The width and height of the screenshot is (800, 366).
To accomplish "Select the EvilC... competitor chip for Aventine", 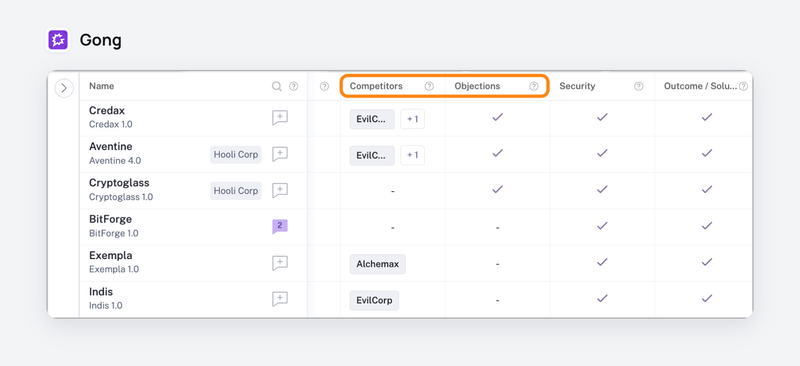I will 372,156.
